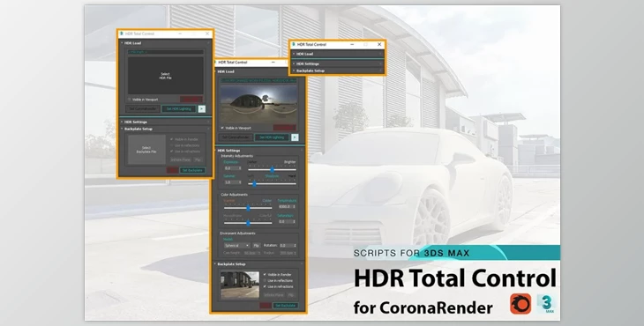Click the 3ds Max logo
The height and width of the screenshot is (326, 644).
(547, 304)
